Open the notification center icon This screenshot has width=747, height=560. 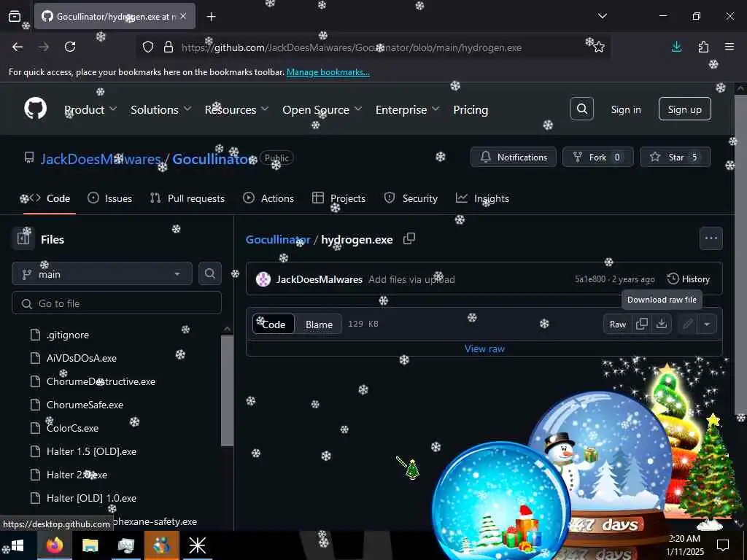(x=723, y=545)
